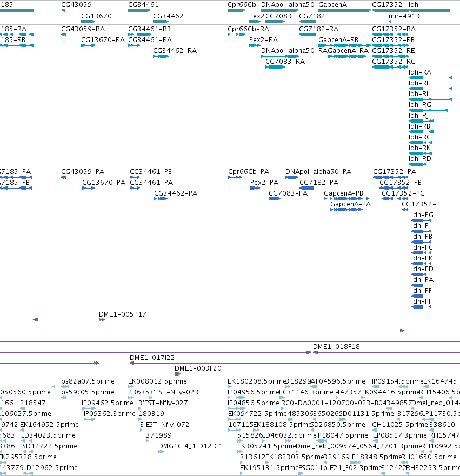Select EST label IP18047.5prime
The image size is (460, 476).
click(x=342, y=435)
